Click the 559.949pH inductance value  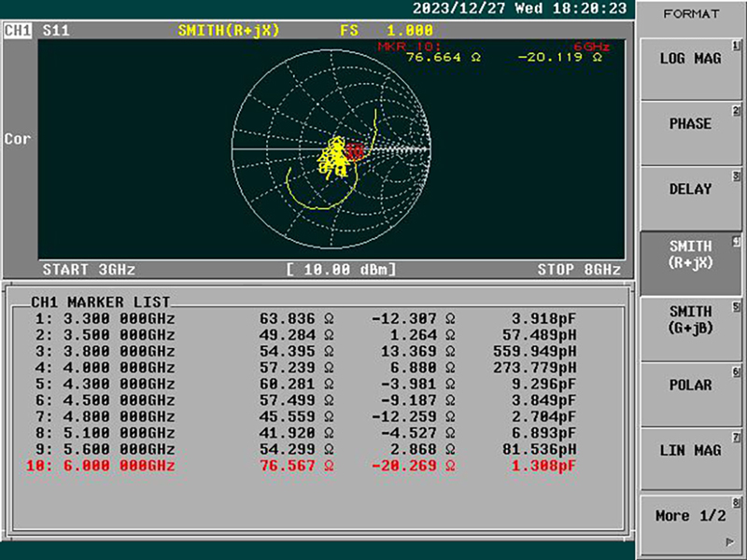pos(534,352)
